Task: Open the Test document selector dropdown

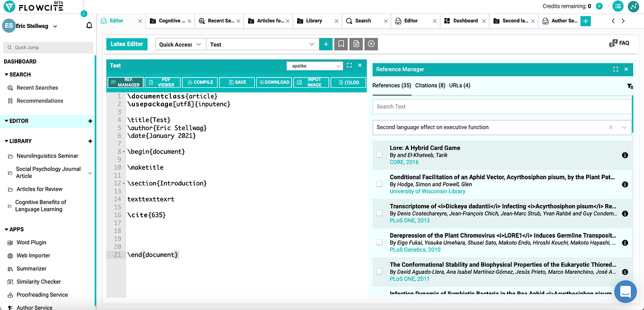Action: click(x=262, y=44)
